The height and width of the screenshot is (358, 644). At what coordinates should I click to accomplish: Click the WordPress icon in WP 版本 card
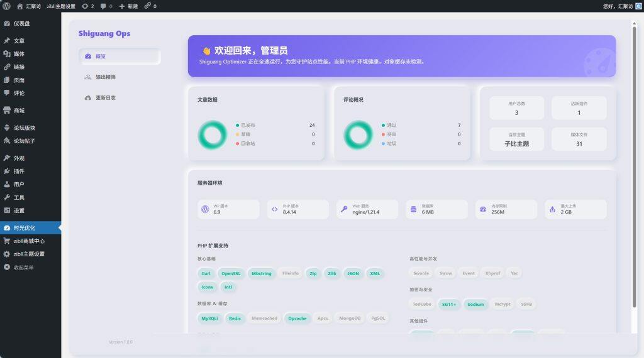[205, 209]
